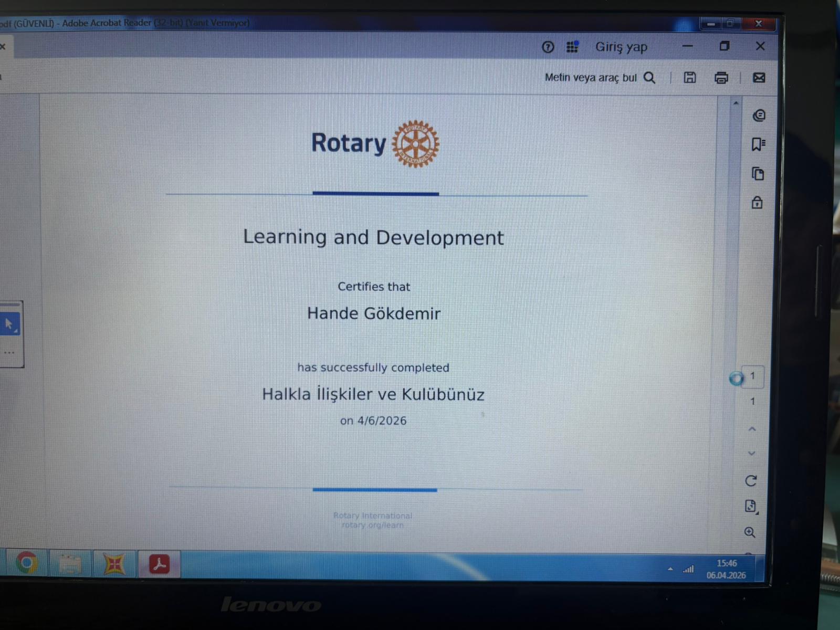The height and width of the screenshot is (630, 840).
Task: Open the bookmarks panel icon
Action: (758, 144)
